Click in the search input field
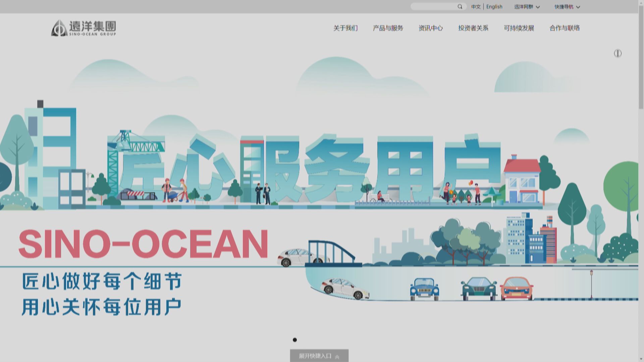The image size is (644, 362). coord(434,7)
